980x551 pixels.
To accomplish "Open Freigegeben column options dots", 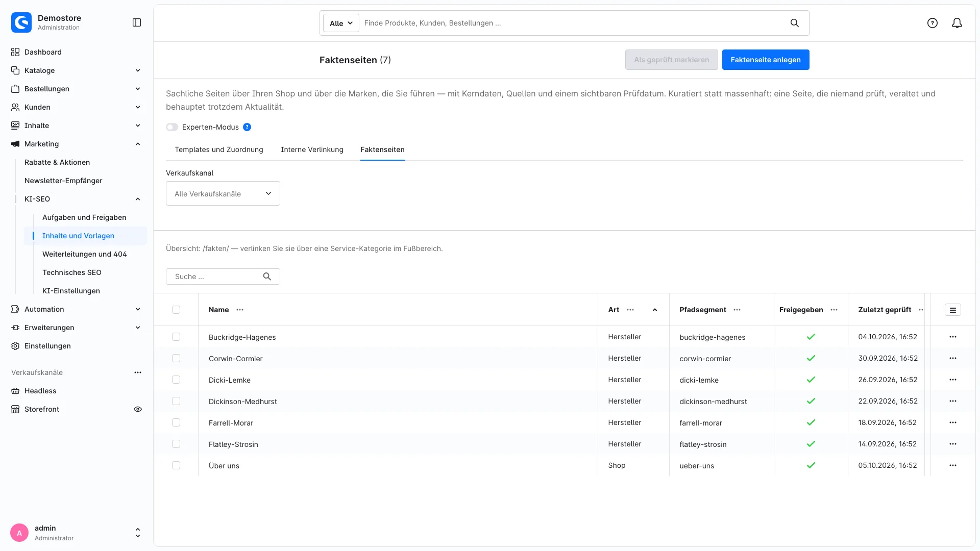I will (x=834, y=310).
